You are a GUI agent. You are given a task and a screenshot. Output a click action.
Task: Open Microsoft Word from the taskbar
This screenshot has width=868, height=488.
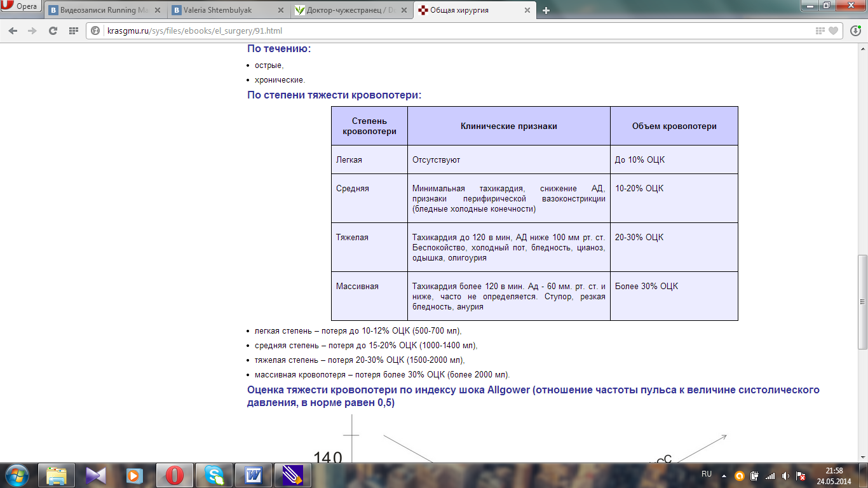point(253,475)
